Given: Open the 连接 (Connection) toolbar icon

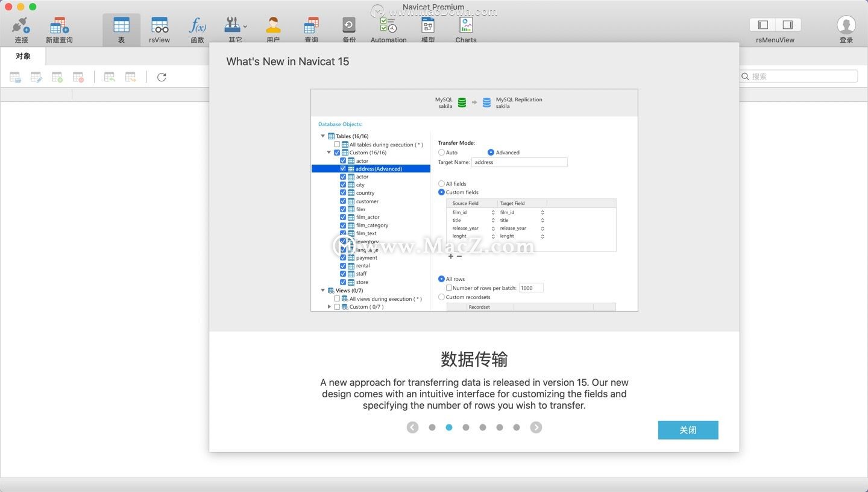Looking at the screenshot, I should click(21, 26).
